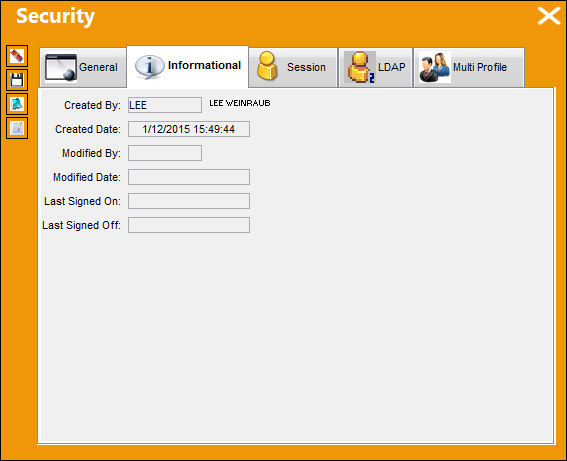Click the Created Date field
The image size is (567, 461).
point(189,129)
